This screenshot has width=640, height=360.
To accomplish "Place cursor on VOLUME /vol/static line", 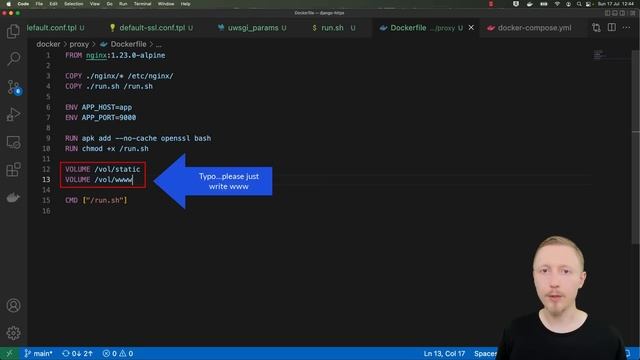I will pos(102,169).
